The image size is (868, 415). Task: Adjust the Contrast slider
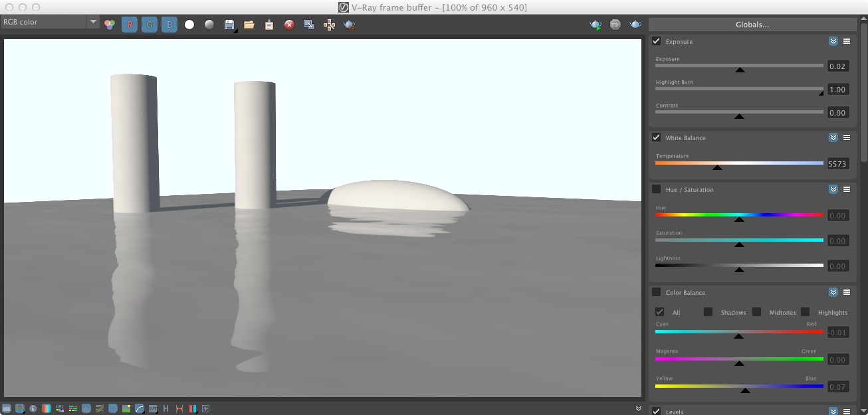(x=739, y=113)
